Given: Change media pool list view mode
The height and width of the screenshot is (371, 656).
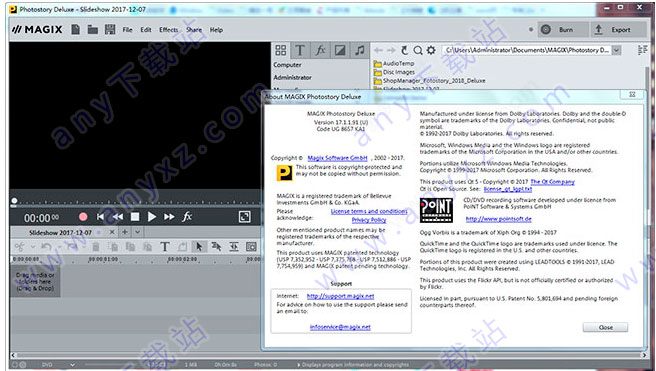Looking at the screenshot, I should tap(643, 50).
